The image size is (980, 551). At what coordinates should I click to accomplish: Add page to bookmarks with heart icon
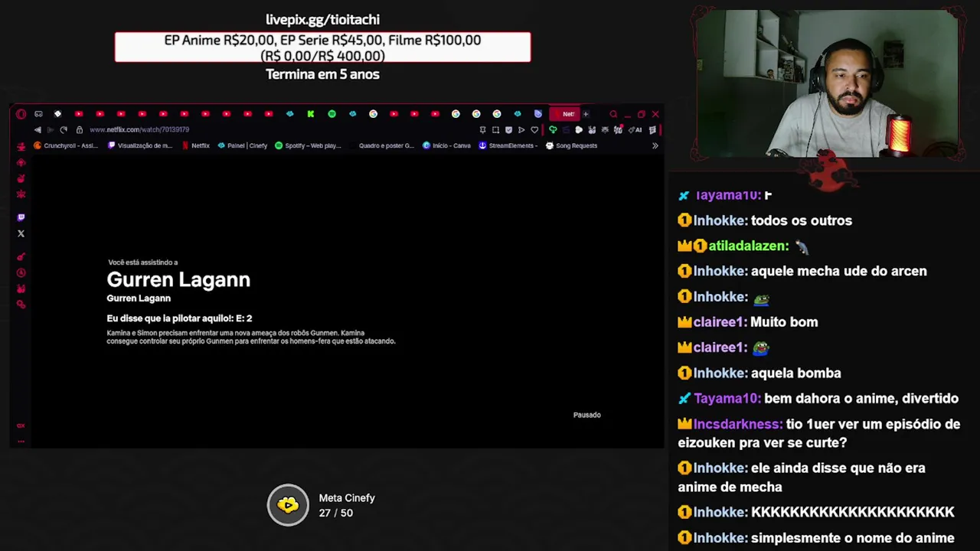point(534,130)
